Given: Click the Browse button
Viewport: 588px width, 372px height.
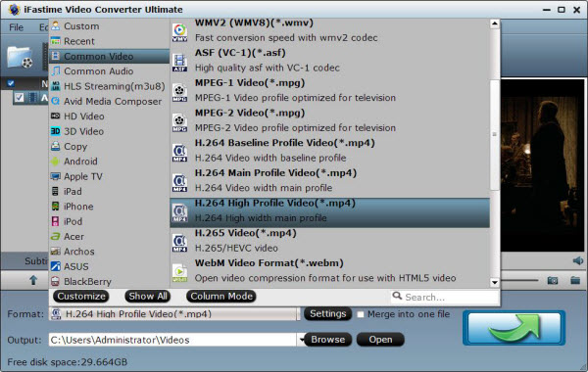Looking at the screenshot, I should click(x=327, y=340).
